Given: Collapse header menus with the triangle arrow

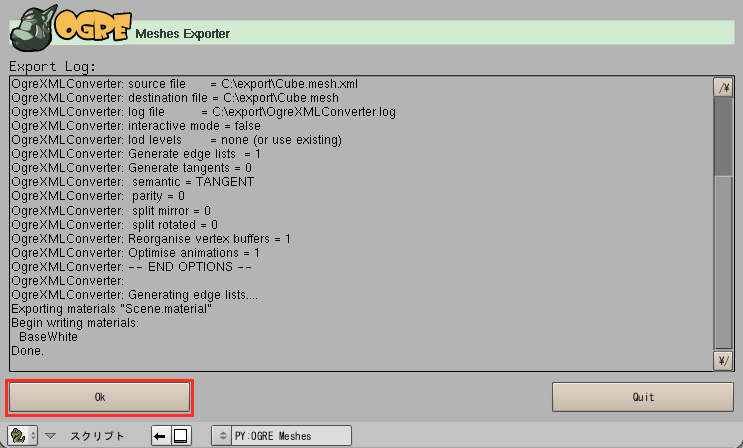Looking at the screenshot, I should click(x=50, y=435).
